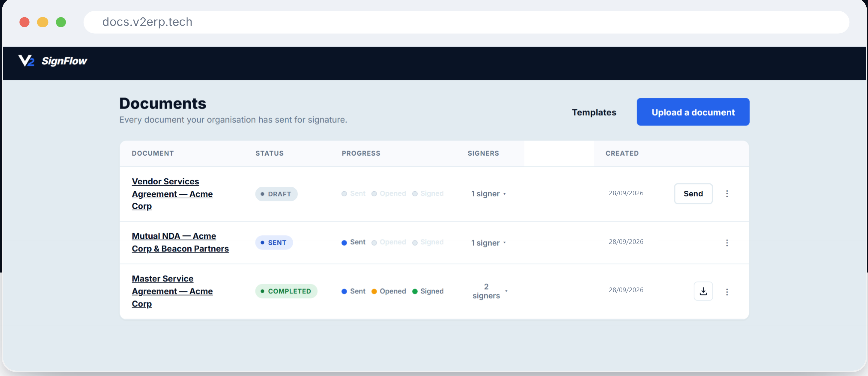
Task: Open Mutual NDA — Acme Corp & Beacon Partners
Action: [180, 242]
